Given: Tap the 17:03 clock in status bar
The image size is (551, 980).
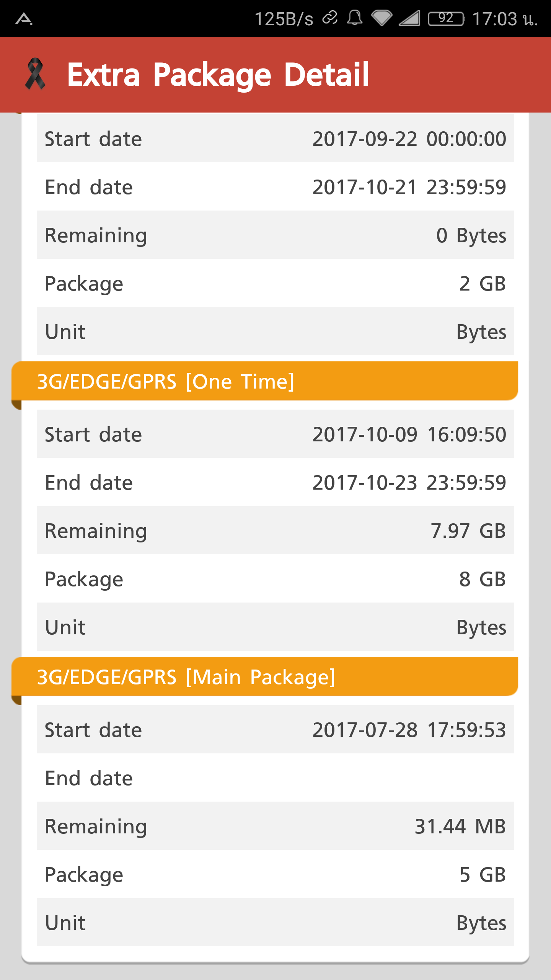Looking at the screenshot, I should tap(505, 19).
